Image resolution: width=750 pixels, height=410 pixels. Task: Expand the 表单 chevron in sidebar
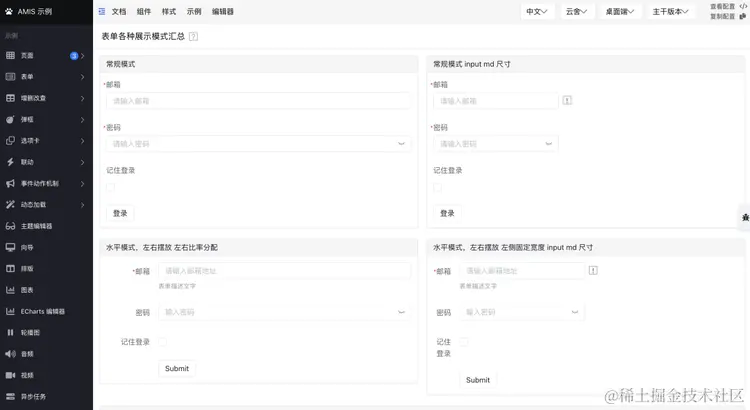(82, 77)
